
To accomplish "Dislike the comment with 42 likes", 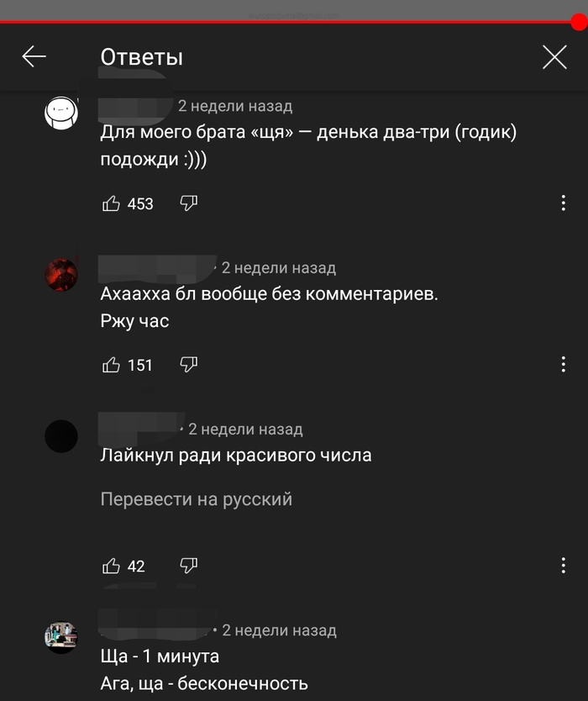I will pyautogui.click(x=188, y=566).
